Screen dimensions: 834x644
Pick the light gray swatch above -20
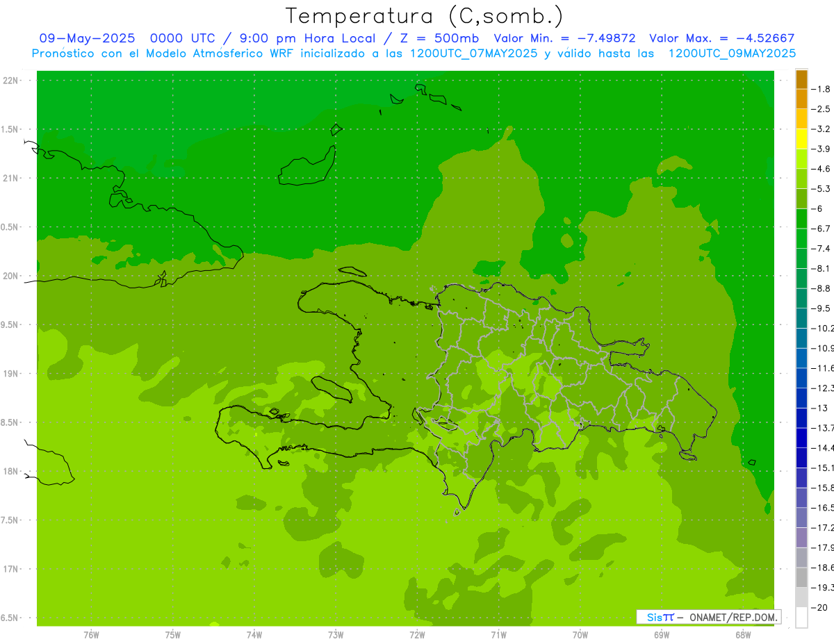pos(801,597)
